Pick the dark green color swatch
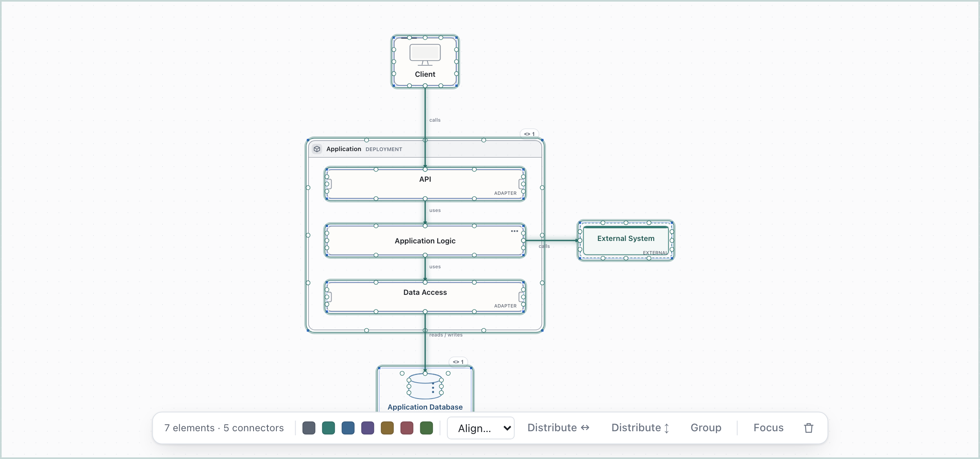Screen dimensions: 980x459 426,428
